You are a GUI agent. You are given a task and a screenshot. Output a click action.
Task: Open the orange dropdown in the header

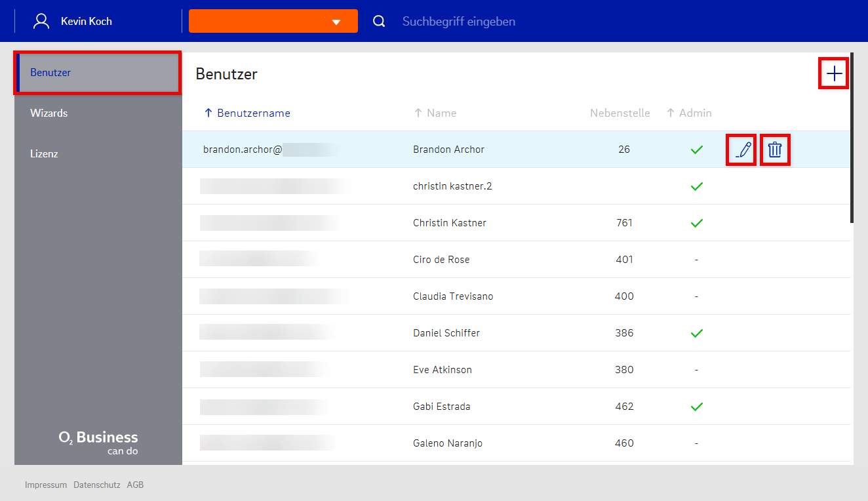click(273, 22)
